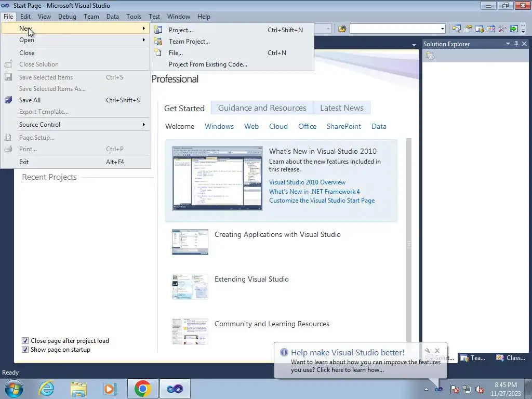Image resolution: width=532 pixels, height=399 pixels.
Task: Open Customize the Visual Studio Start Page link
Action: [x=322, y=201]
